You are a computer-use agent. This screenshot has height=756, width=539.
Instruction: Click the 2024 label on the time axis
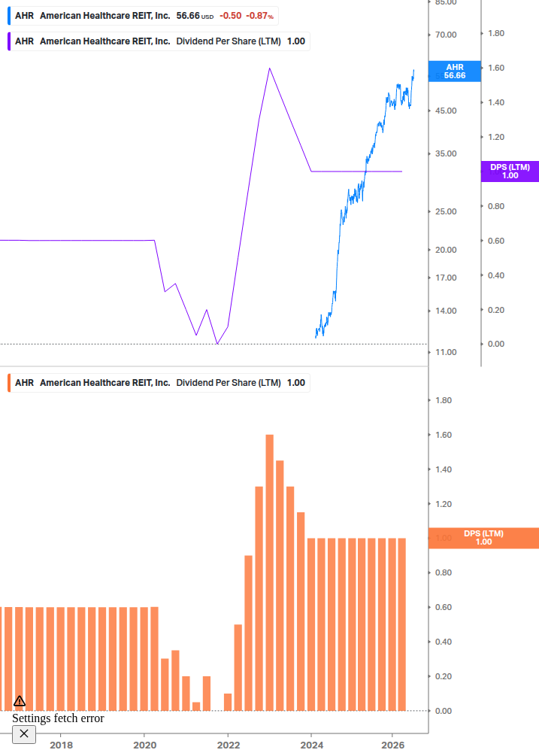pos(312,745)
